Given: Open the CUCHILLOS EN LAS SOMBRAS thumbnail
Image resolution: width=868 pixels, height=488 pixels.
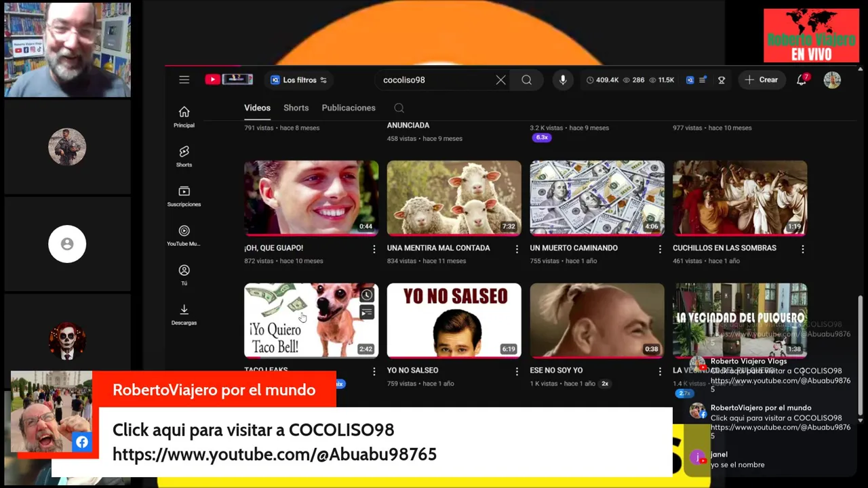Looking at the screenshot, I should click(x=740, y=198).
